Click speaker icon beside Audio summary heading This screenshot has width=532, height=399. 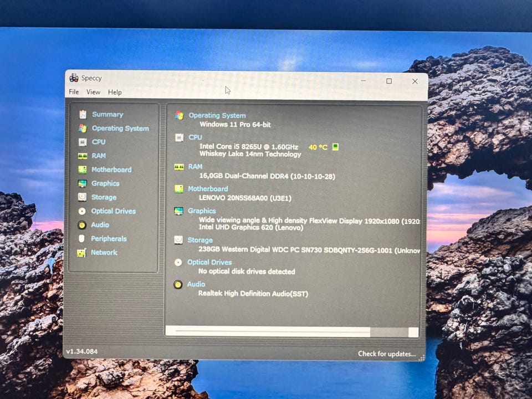point(178,284)
